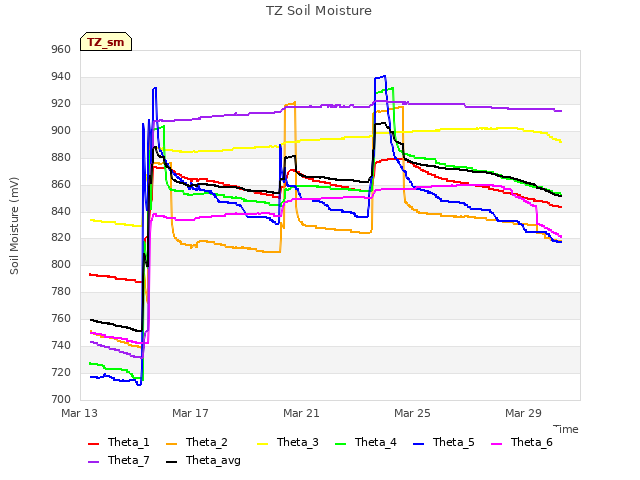640x480 pixels.
Task: Click the 720 y-axis tick label
Action: 61,372
